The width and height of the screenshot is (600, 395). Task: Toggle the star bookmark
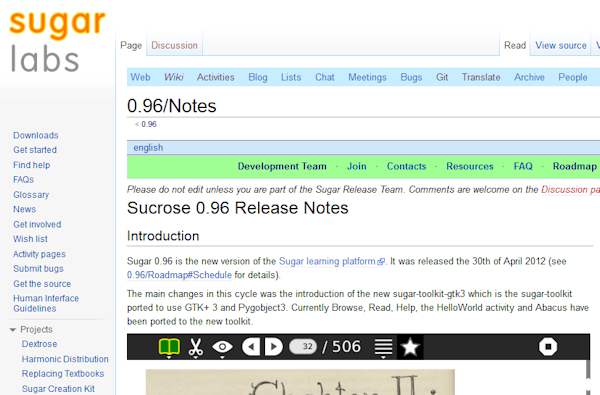(x=410, y=347)
